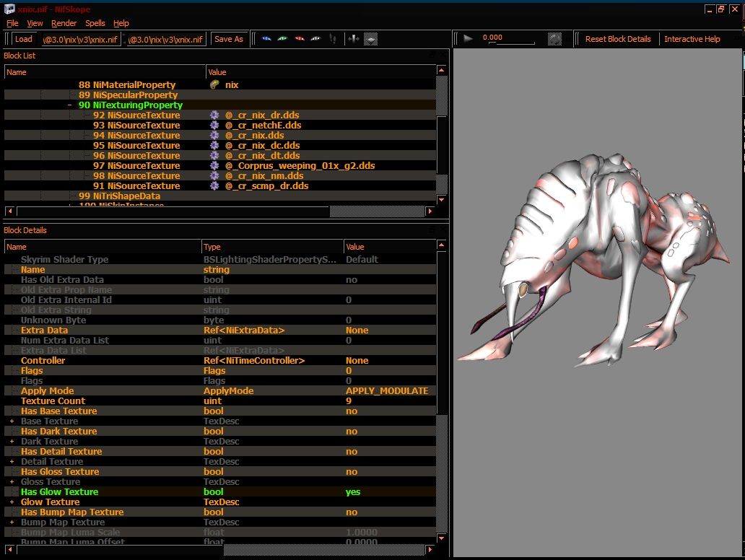Click the NifSkope app icon in title bar
This screenshot has height=560, width=745.
click(9, 9)
